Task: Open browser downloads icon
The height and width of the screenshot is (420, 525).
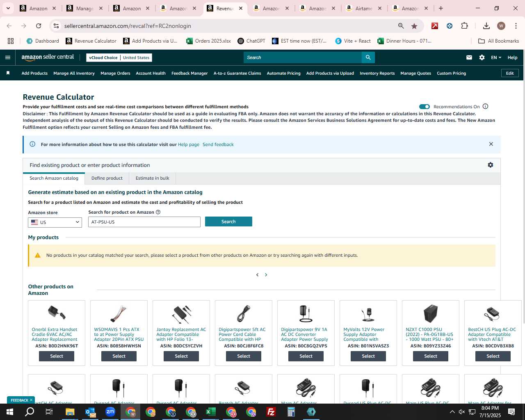Action: (x=486, y=26)
